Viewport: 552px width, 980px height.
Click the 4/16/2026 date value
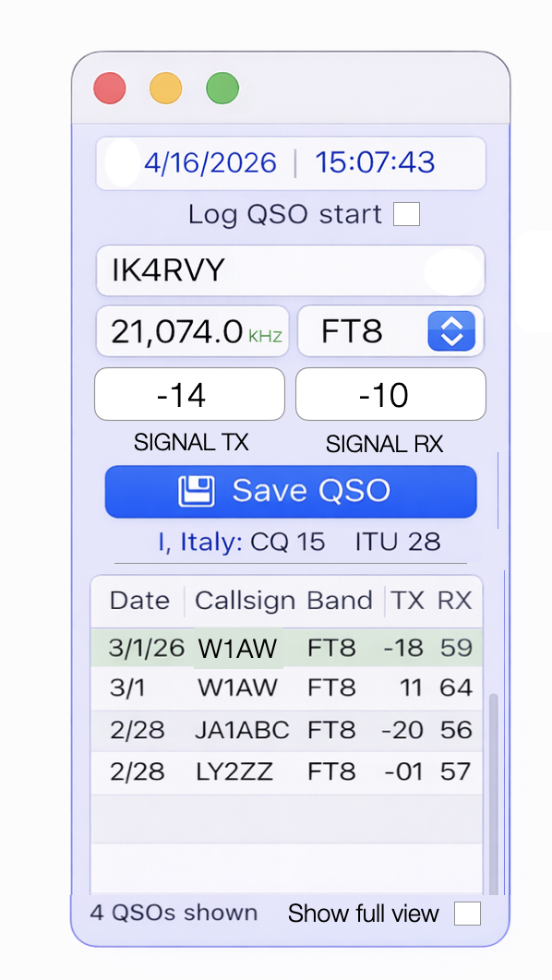(210, 163)
